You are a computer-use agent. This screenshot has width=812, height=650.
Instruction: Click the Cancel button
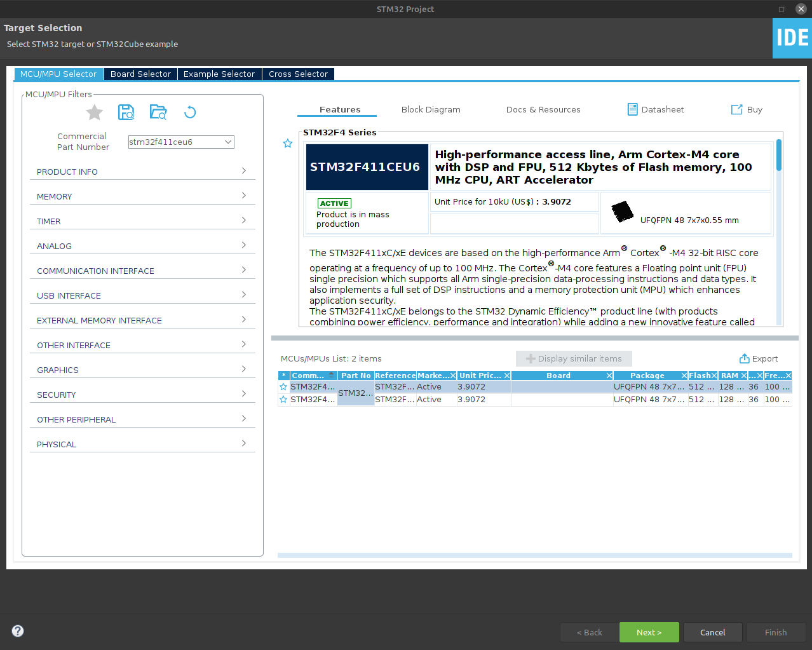[713, 632]
